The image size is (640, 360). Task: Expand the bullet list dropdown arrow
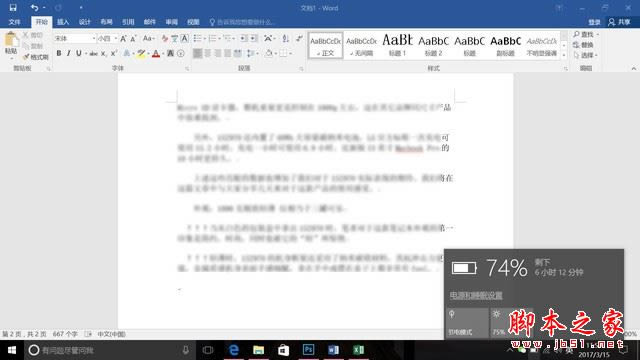(204, 38)
